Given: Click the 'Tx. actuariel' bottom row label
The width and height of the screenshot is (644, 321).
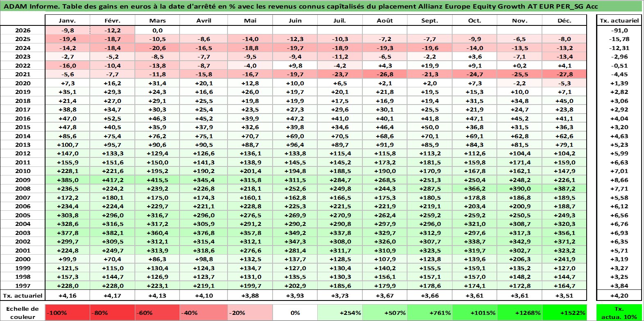Looking at the screenshot, I should [x=23, y=295].
